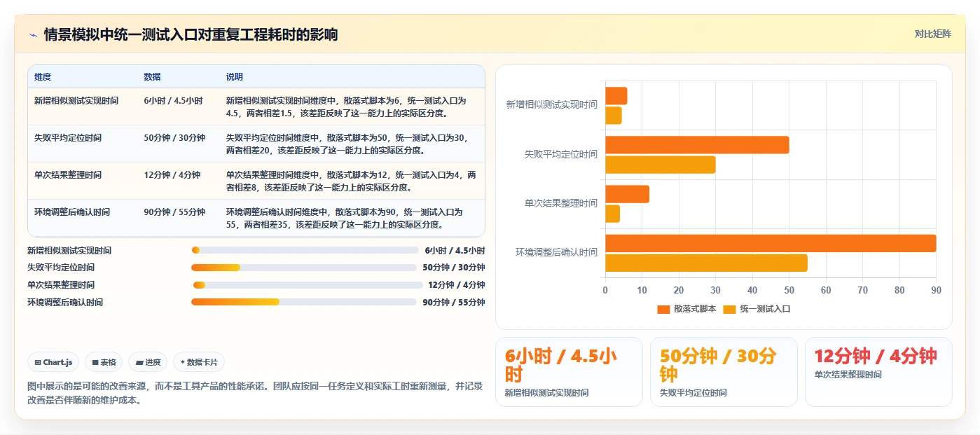Click the 散落式脚本 bar for 新增相似测试实现时间
This screenshot has width=980, height=435.
coord(616,96)
